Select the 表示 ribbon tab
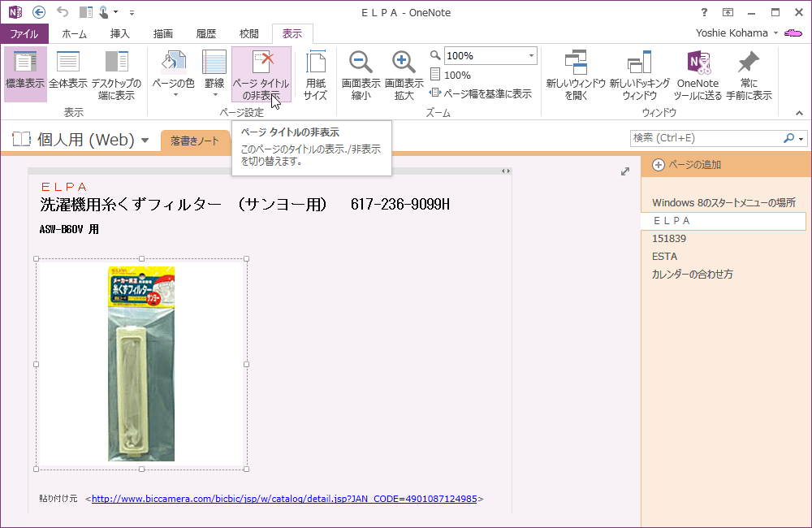The height and width of the screenshot is (528, 812). point(292,33)
